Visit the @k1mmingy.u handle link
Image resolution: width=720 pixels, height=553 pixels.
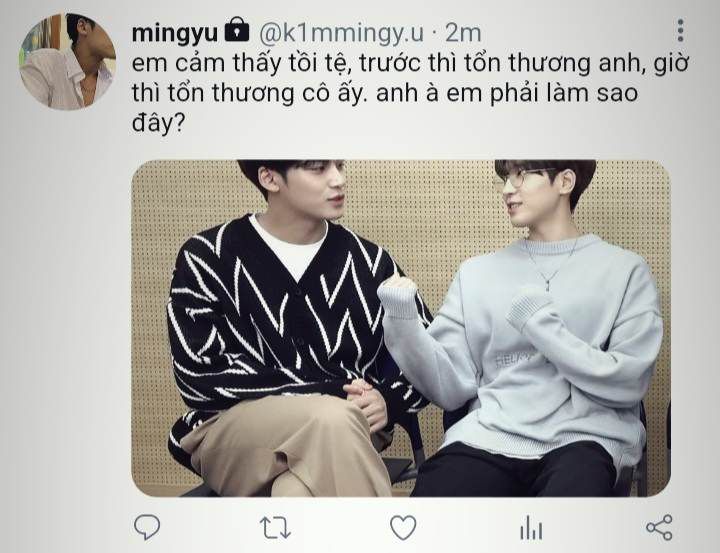tap(341, 34)
